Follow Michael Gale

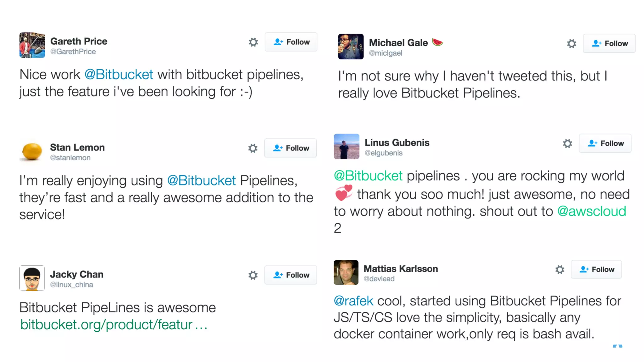pos(609,44)
